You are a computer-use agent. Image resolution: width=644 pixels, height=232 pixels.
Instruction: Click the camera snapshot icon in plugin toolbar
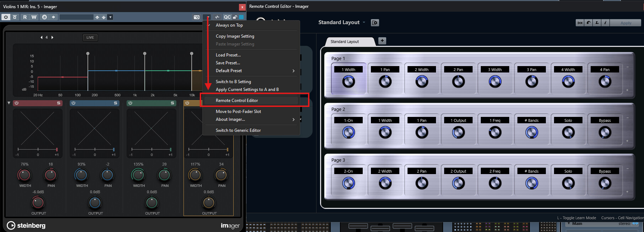(x=197, y=17)
